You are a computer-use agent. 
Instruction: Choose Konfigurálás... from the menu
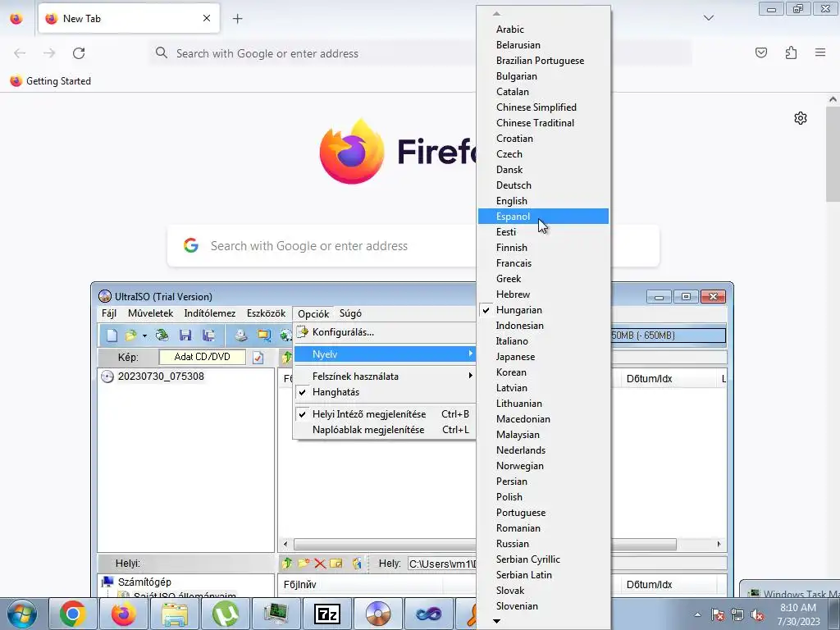point(384,332)
